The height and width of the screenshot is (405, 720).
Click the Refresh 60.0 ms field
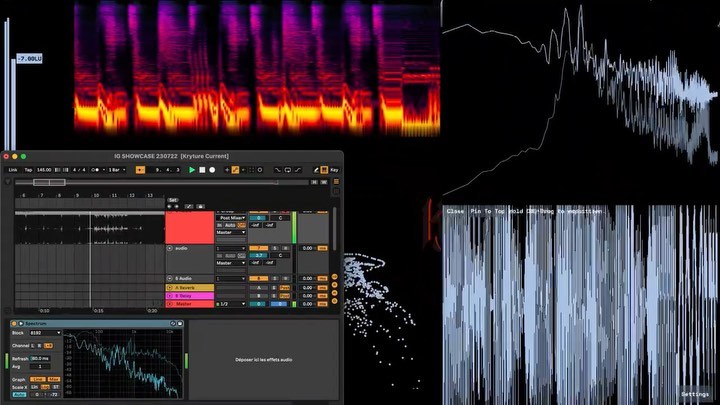[40, 357]
